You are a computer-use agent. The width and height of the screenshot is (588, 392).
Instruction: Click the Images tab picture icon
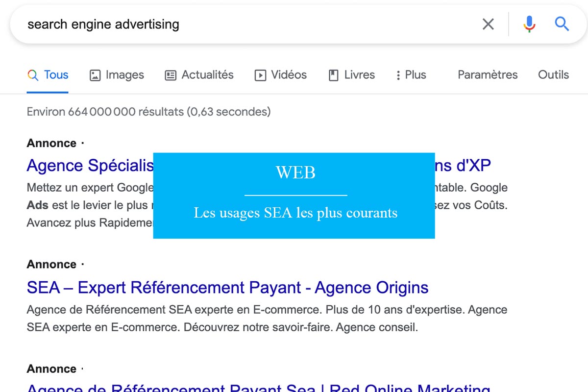(95, 75)
